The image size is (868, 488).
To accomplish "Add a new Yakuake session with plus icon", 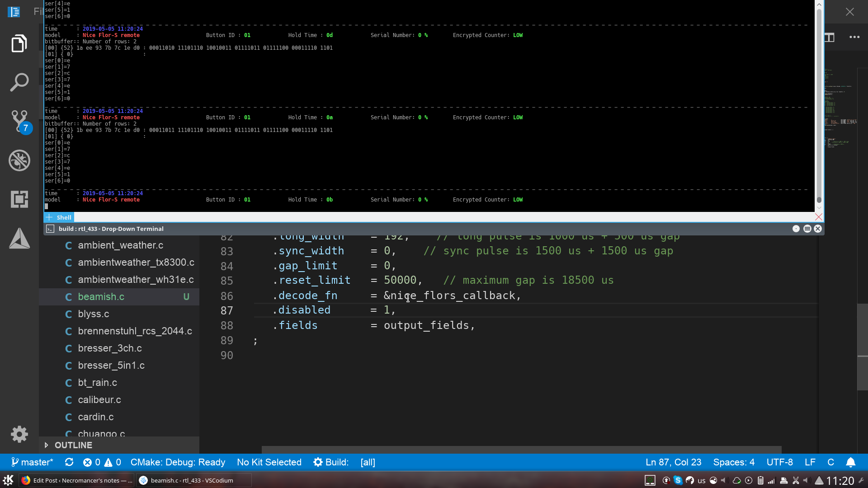I will [x=49, y=217].
